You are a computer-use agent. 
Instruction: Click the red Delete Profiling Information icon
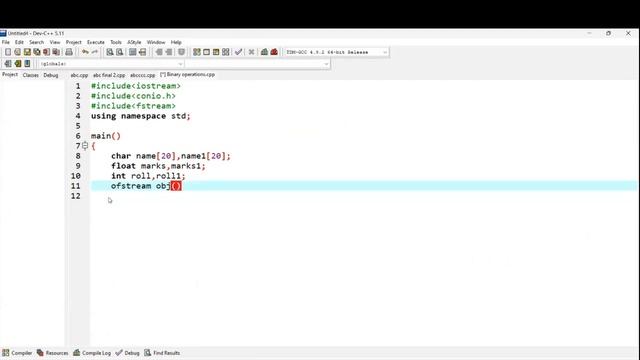[274, 52]
